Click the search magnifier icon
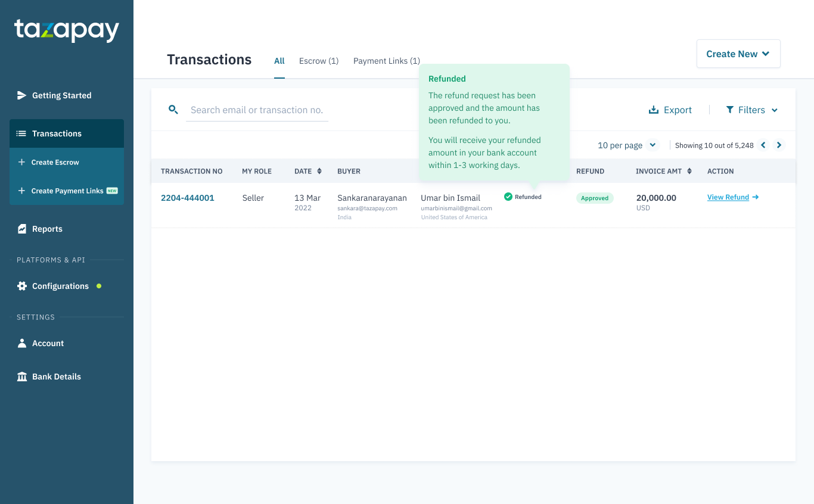814x504 pixels. (173, 110)
